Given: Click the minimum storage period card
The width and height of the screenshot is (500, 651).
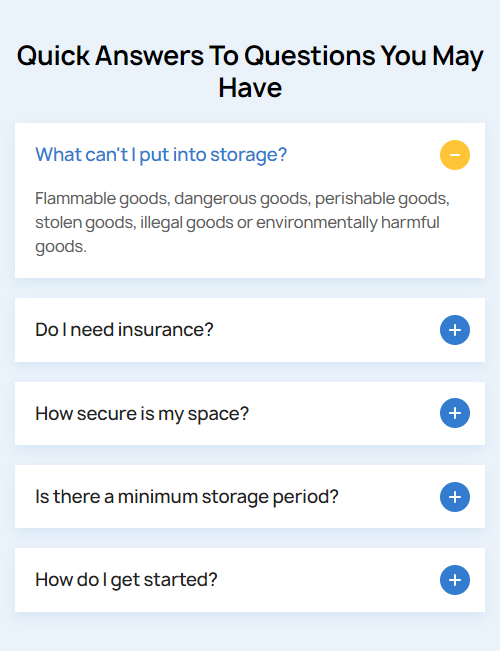Looking at the screenshot, I should point(250,497).
